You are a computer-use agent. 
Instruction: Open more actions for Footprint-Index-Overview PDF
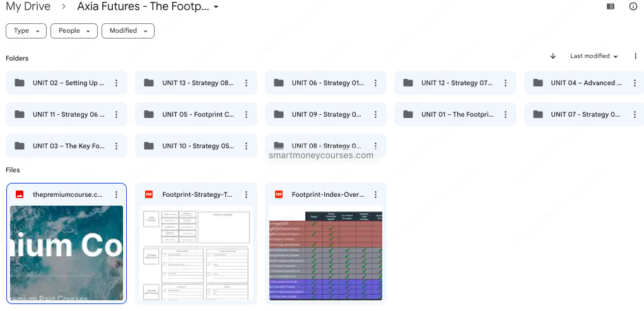(375, 195)
